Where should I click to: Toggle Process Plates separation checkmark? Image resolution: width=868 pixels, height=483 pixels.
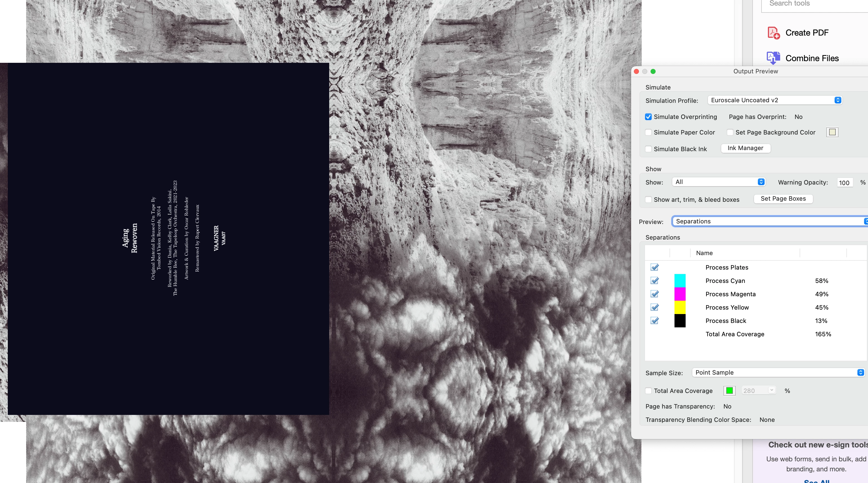[654, 267]
